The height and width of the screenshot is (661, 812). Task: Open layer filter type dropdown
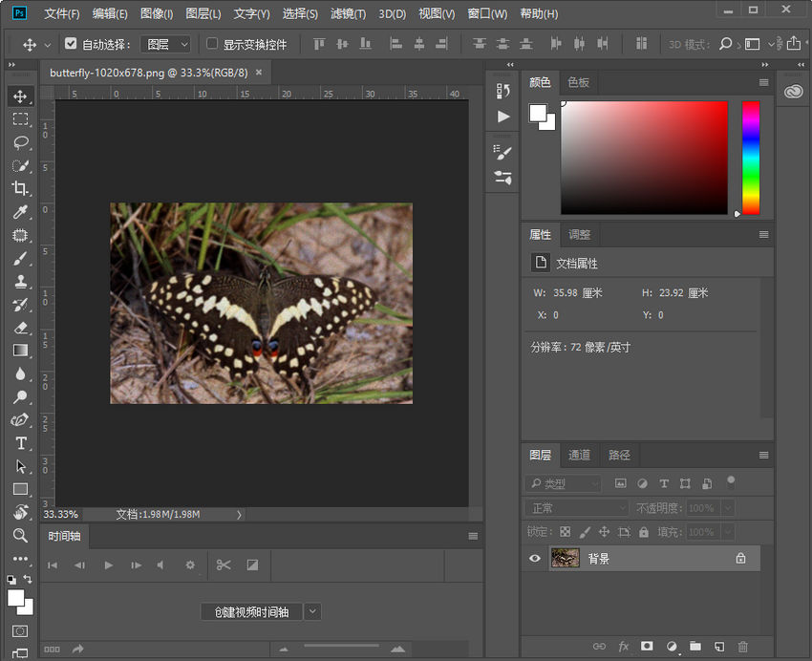tap(564, 483)
